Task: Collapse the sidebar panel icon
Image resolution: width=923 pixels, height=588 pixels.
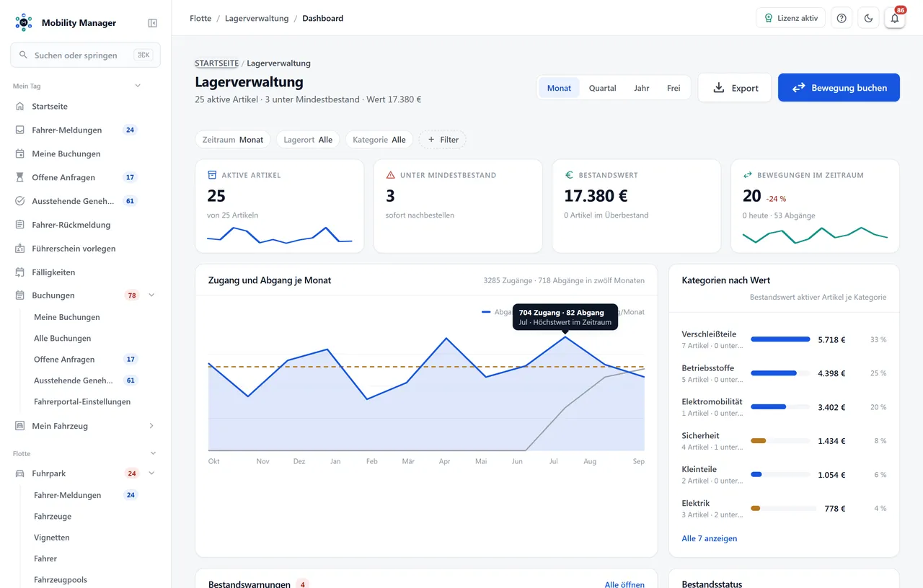Action: [x=152, y=23]
